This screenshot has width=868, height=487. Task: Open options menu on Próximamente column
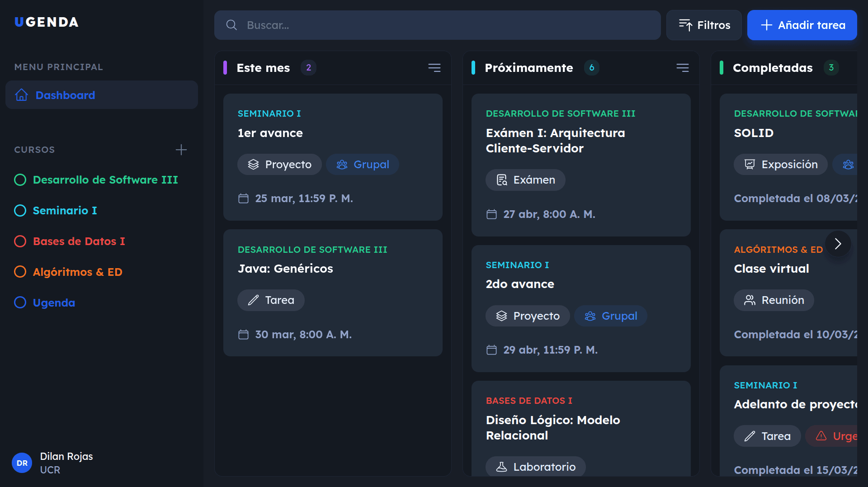coord(683,67)
